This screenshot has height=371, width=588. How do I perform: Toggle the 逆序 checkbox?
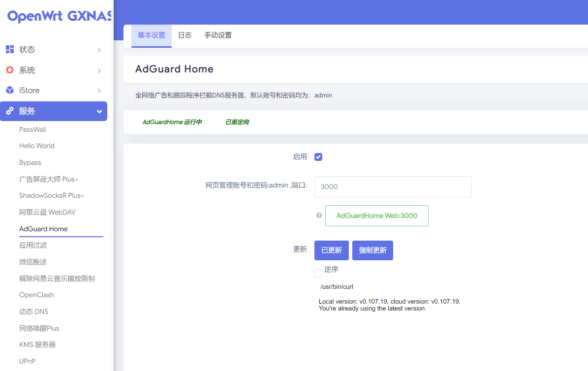pos(318,273)
